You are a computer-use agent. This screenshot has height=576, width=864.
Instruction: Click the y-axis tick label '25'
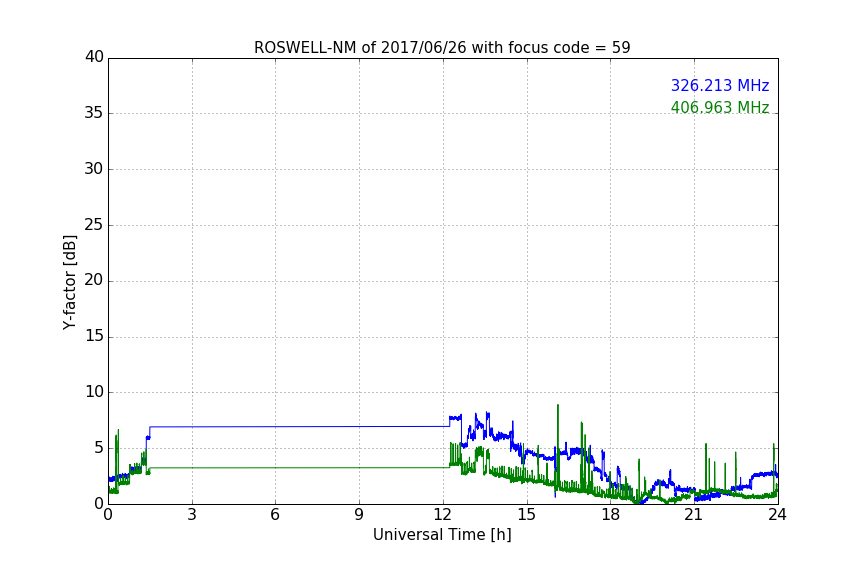(94, 224)
